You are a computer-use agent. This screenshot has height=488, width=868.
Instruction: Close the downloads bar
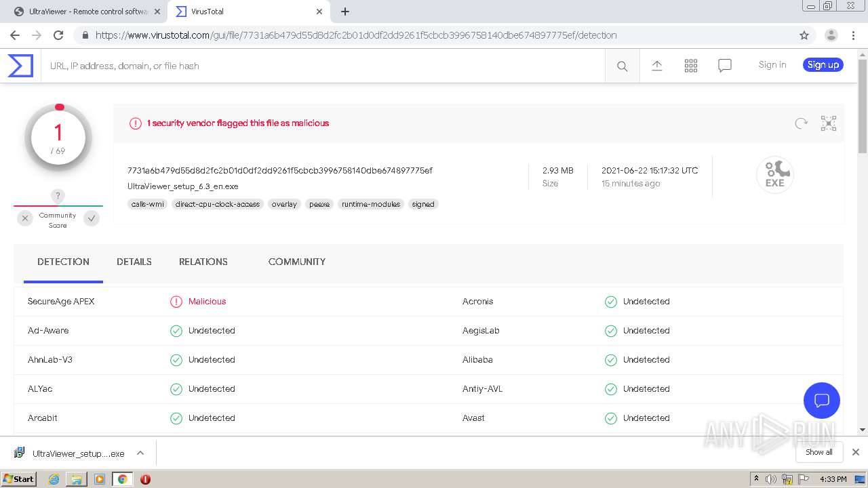[856, 452]
